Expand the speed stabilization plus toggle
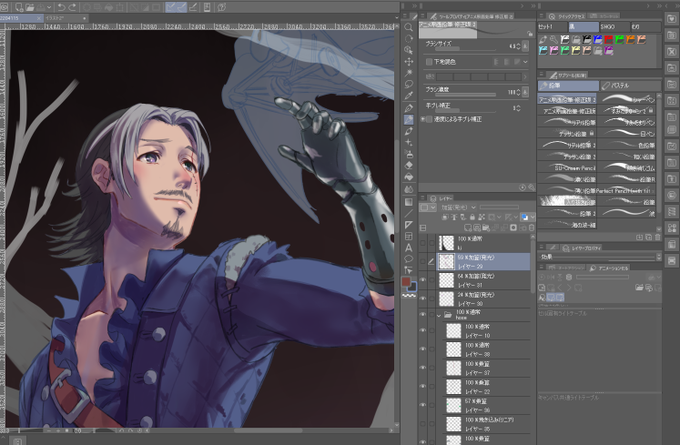The image size is (680, 445). 422,119
